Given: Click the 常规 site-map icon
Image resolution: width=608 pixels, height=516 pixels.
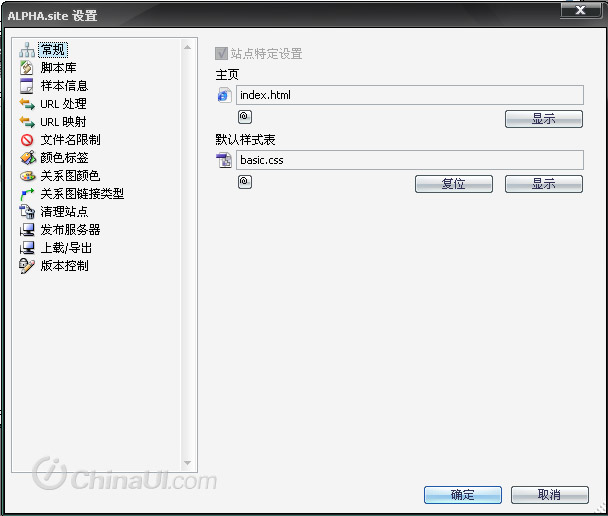Looking at the screenshot, I should point(27,50).
